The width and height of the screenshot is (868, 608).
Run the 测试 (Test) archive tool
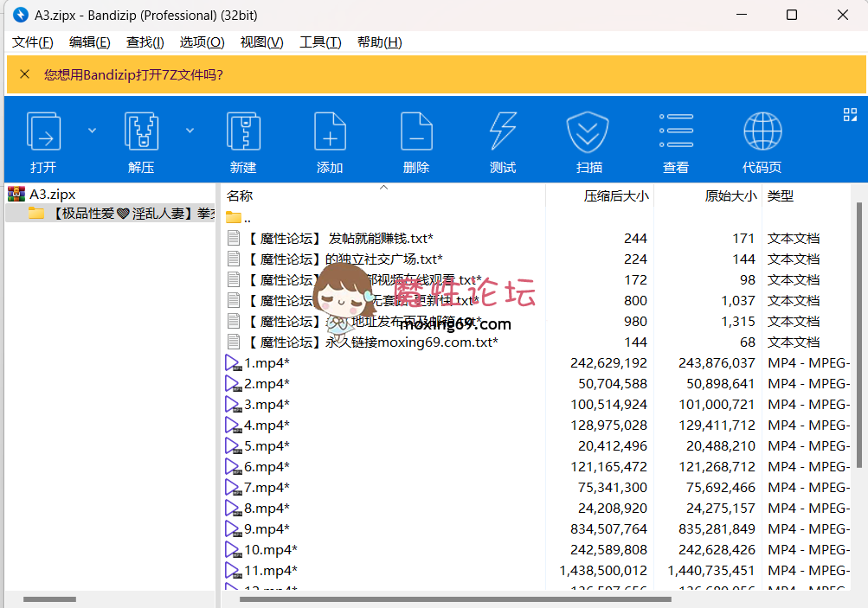pyautogui.click(x=503, y=131)
